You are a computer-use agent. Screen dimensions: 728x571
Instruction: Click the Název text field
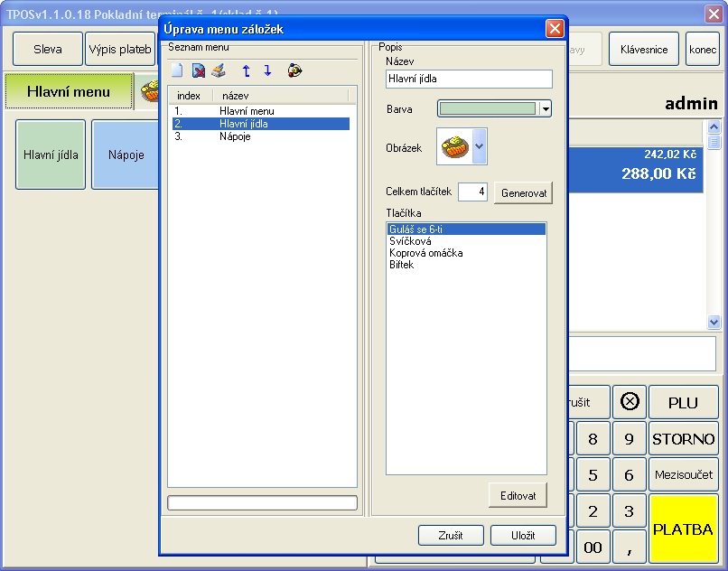(x=469, y=79)
